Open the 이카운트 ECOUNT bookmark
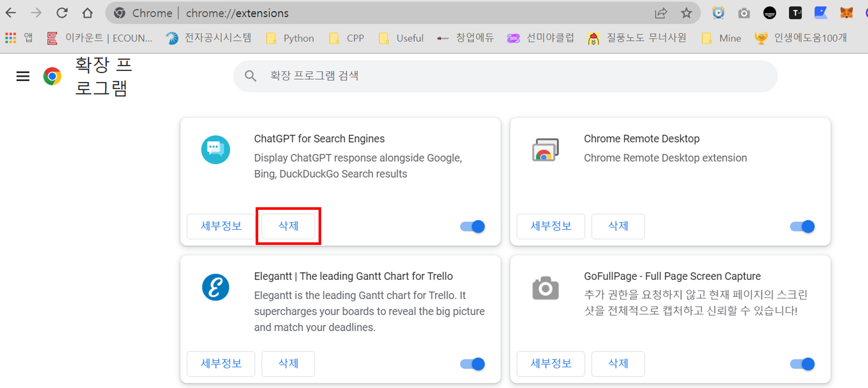The image size is (868, 388). click(100, 38)
